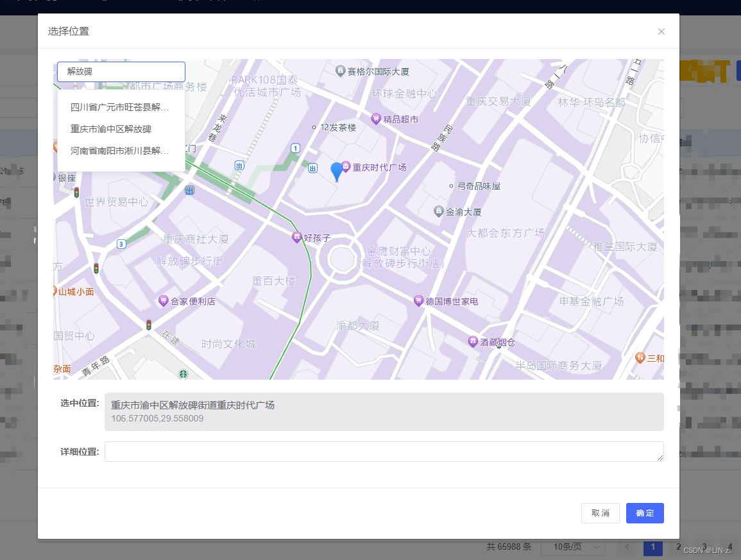Click the 金渝大厦 gray building marker
Viewport: 741px width, 560px height.
point(438,211)
